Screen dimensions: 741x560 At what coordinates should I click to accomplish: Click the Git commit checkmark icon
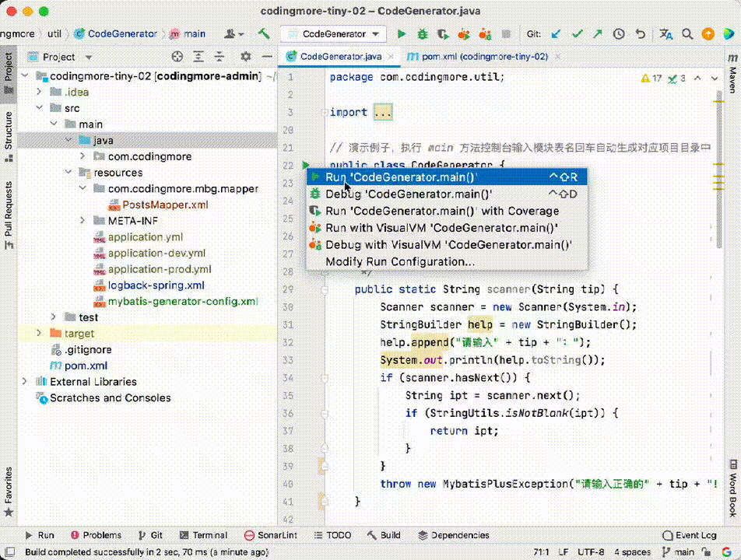(x=578, y=34)
